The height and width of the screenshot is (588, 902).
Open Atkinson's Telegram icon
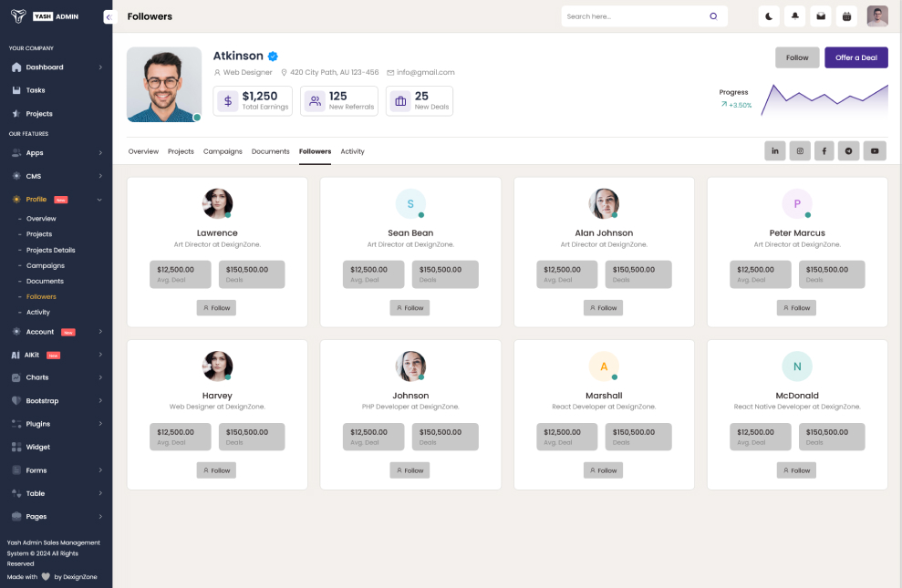pos(848,151)
